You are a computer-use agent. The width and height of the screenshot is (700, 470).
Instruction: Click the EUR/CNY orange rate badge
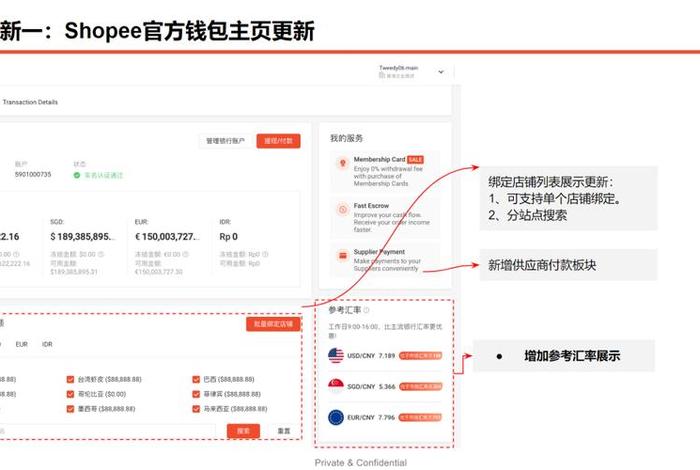(x=421, y=417)
